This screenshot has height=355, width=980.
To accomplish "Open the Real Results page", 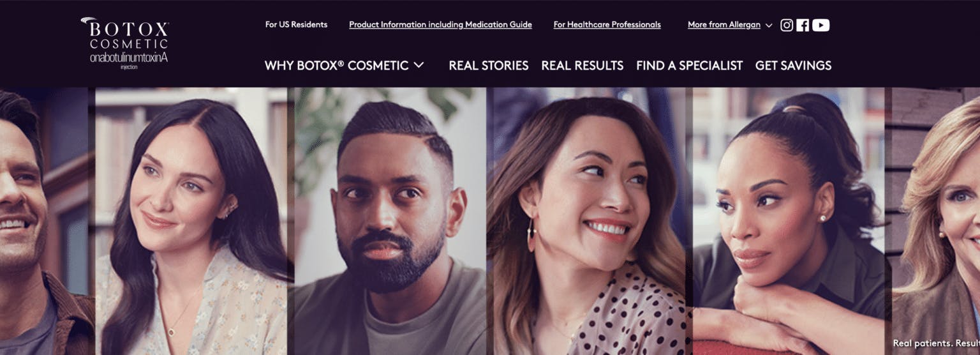I will [x=582, y=65].
